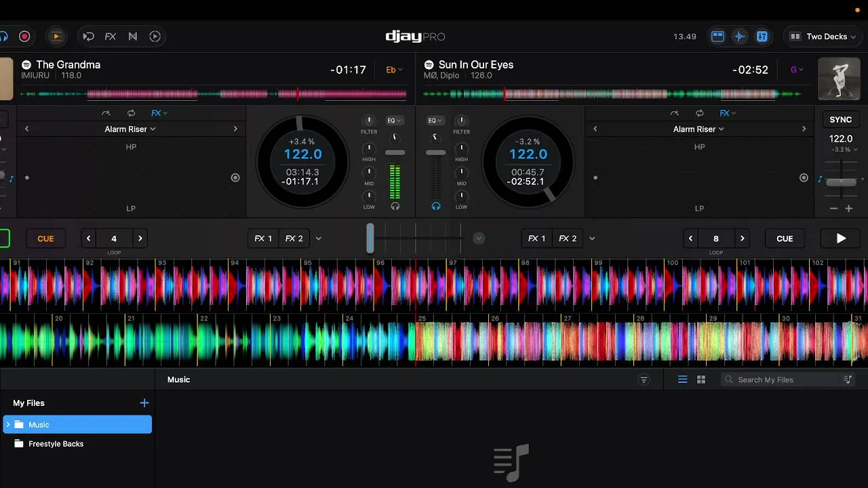Click the right deck track overview waveform
Viewport: 868px width, 488px height.
(x=613, y=94)
